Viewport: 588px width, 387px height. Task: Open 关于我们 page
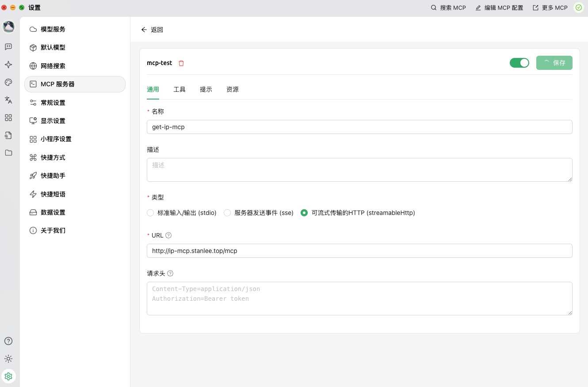tap(75, 230)
